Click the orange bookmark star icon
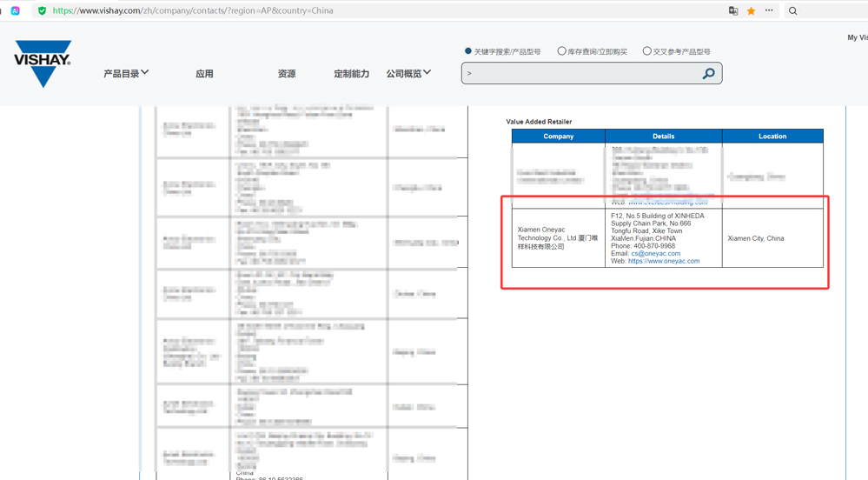 (x=752, y=10)
